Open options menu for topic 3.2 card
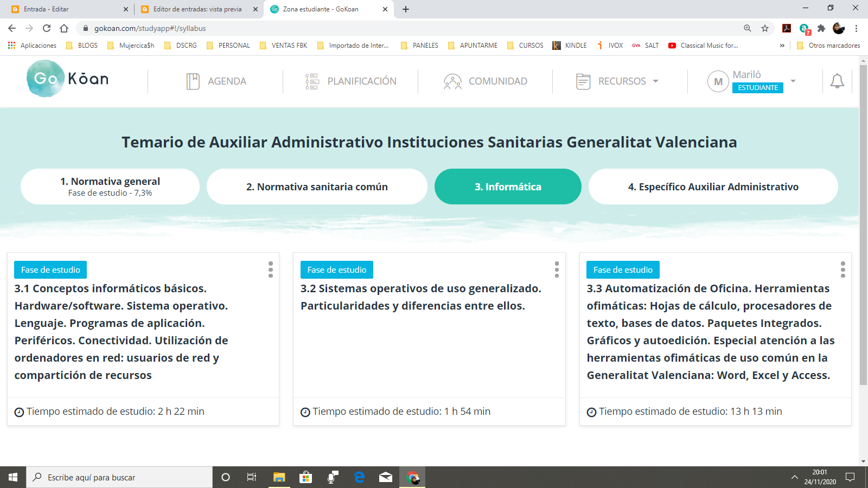The width and height of the screenshot is (868, 488). (x=557, y=269)
